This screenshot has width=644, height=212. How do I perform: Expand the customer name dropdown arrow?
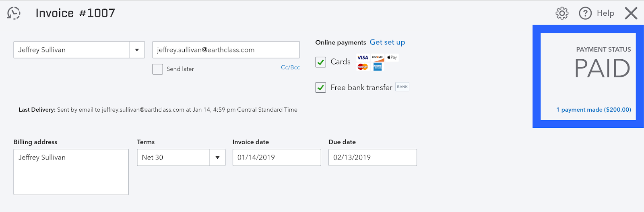[137, 50]
